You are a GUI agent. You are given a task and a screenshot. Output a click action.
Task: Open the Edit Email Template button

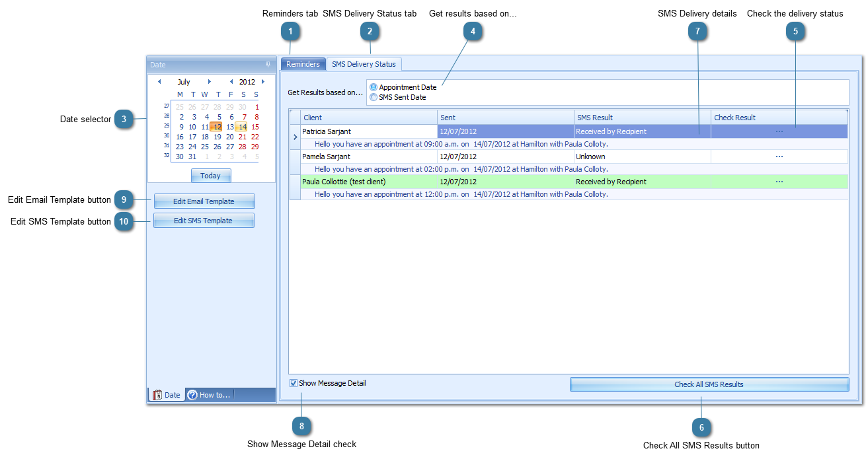204,201
